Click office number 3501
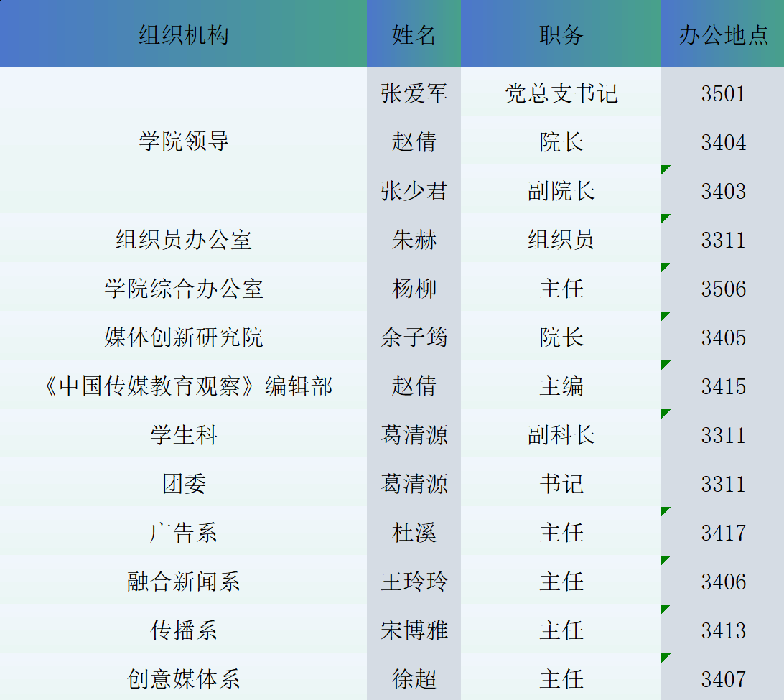 pos(723,93)
